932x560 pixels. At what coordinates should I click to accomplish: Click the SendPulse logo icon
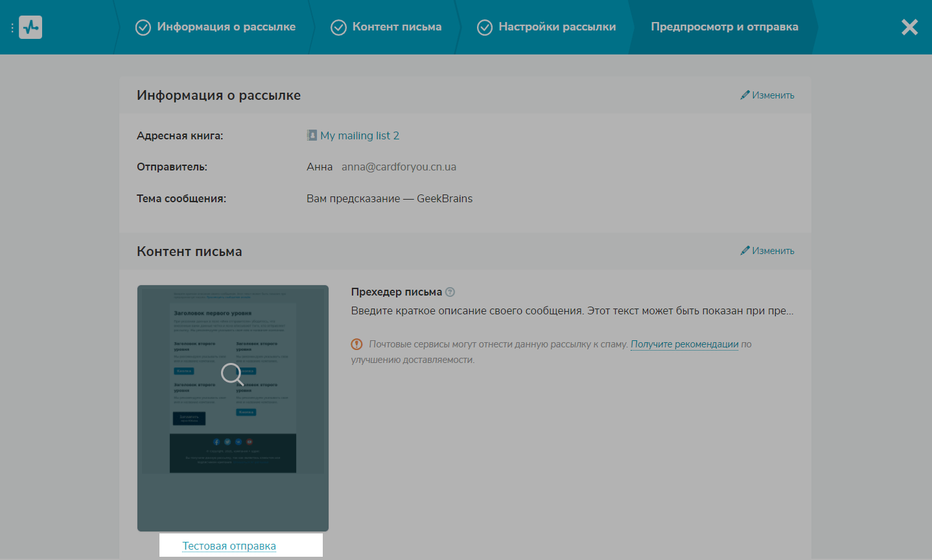pos(30,27)
